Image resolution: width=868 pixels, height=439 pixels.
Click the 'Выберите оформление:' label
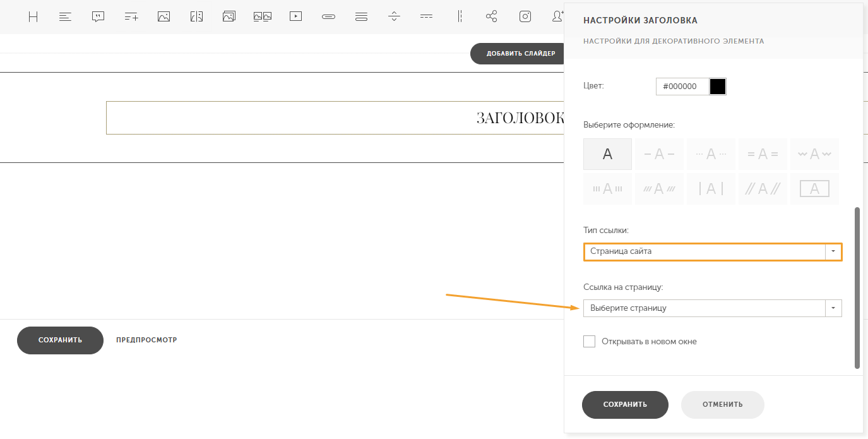coord(629,125)
